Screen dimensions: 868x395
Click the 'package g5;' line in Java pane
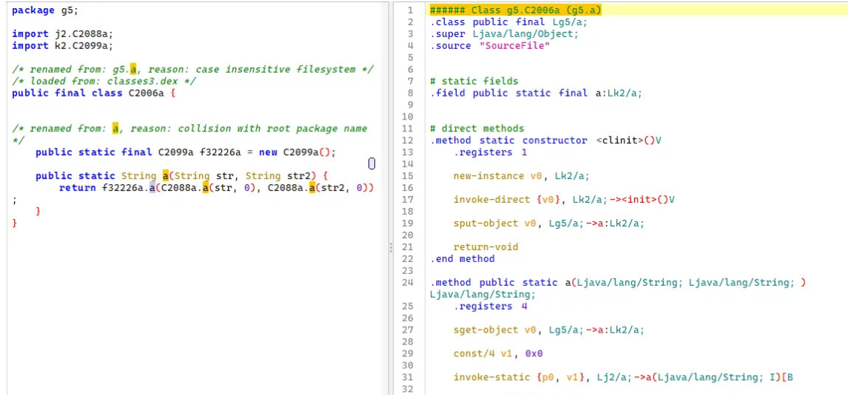click(45, 10)
